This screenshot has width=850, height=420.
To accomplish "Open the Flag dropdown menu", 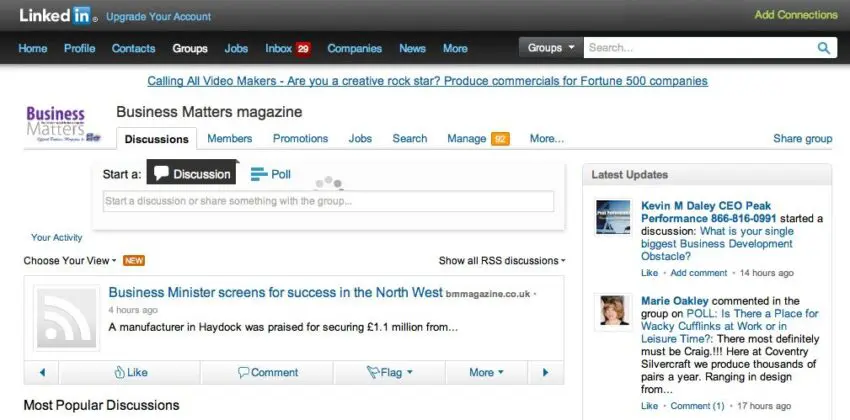I will pos(389,373).
